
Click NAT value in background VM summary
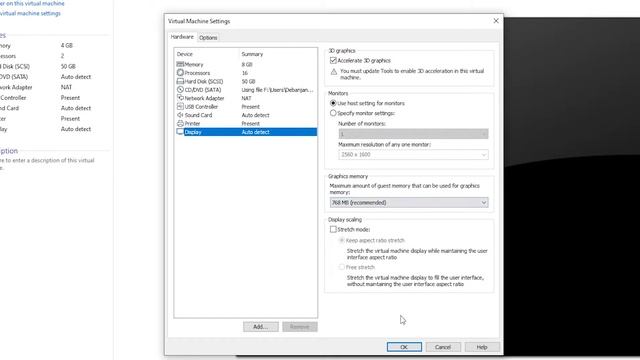click(66, 87)
